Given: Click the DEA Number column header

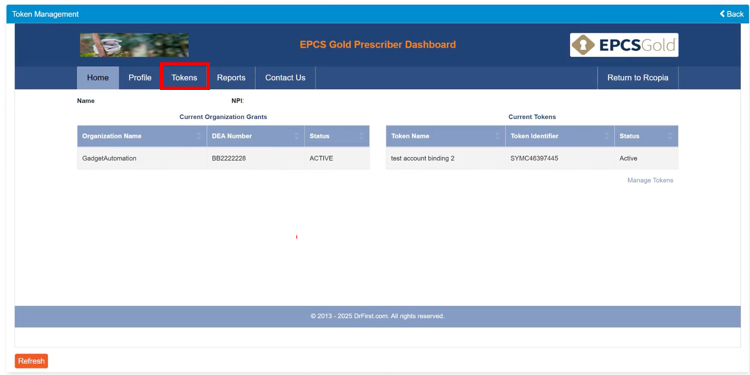Looking at the screenshot, I should [x=255, y=136].
